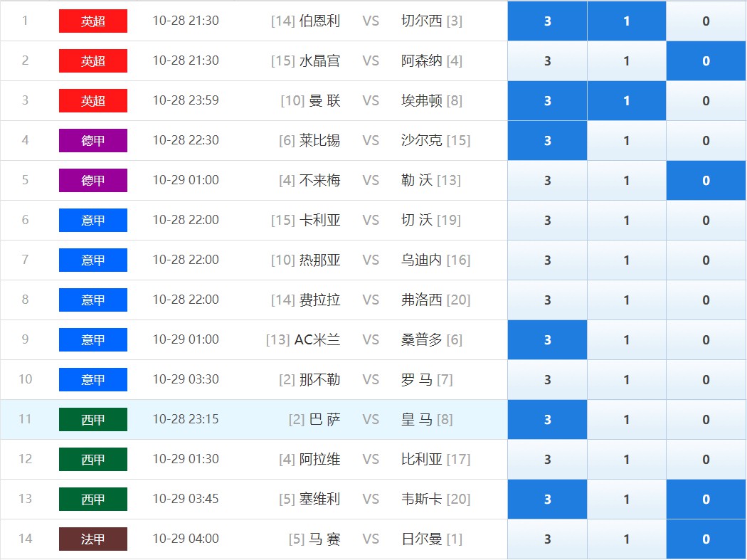
Task: Open home team 莱比锡
Action: coord(319,141)
